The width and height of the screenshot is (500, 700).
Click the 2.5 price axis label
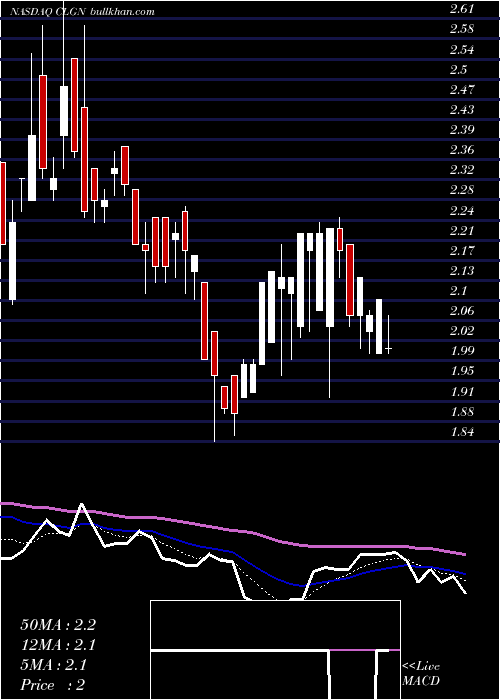[x=458, y=69]
